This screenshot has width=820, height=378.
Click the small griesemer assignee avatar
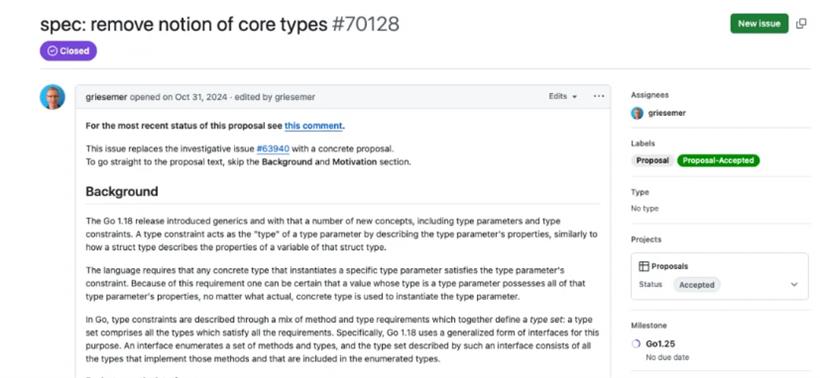(637, 113)
